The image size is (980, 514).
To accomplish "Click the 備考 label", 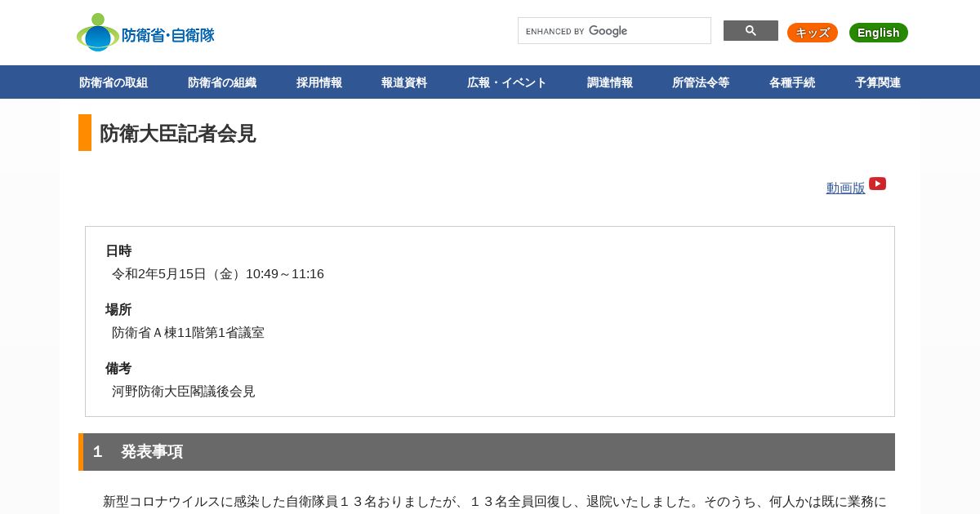I will [118, 369].
